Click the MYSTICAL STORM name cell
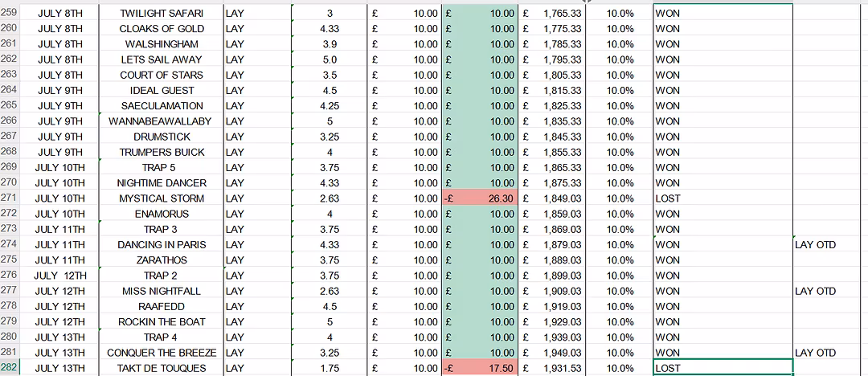 [x=162, y=198]
